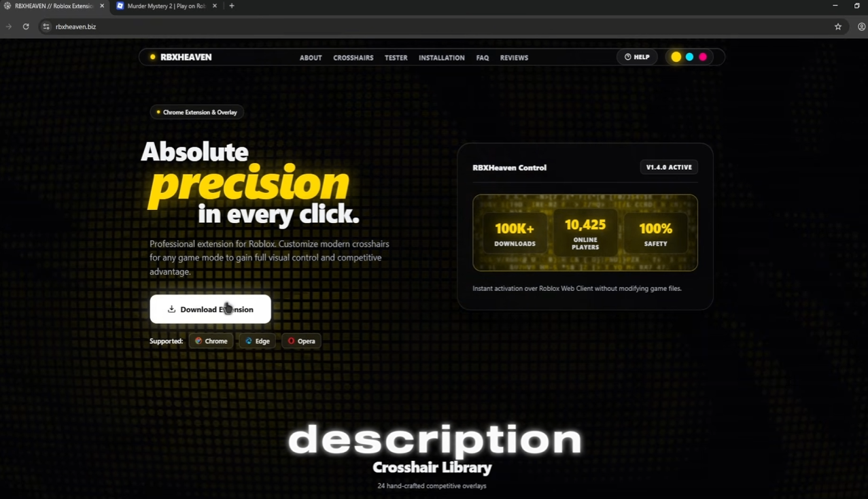Open the ABOUT nav link
Viewport: 868px width, 499px height.
click(x=311, y=58)
